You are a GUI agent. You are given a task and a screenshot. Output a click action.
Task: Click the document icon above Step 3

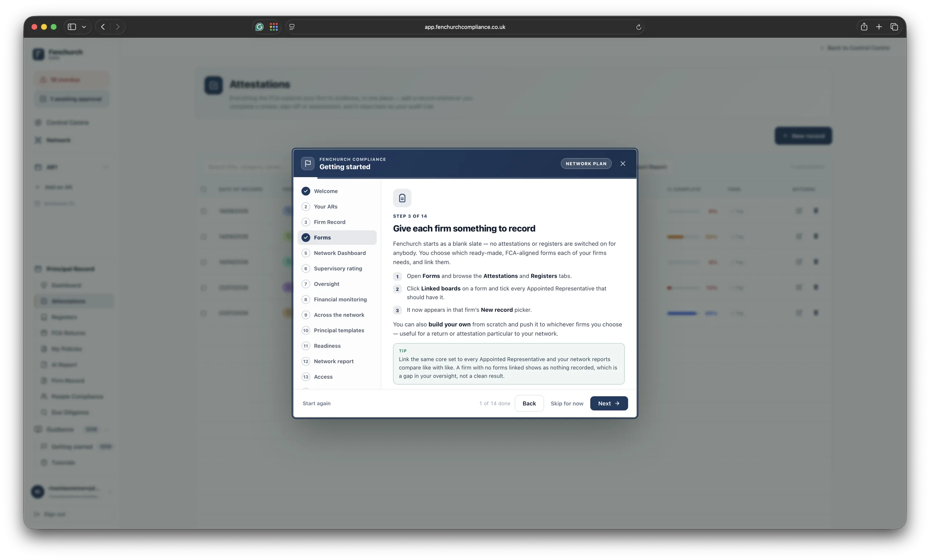pos(402,198)
